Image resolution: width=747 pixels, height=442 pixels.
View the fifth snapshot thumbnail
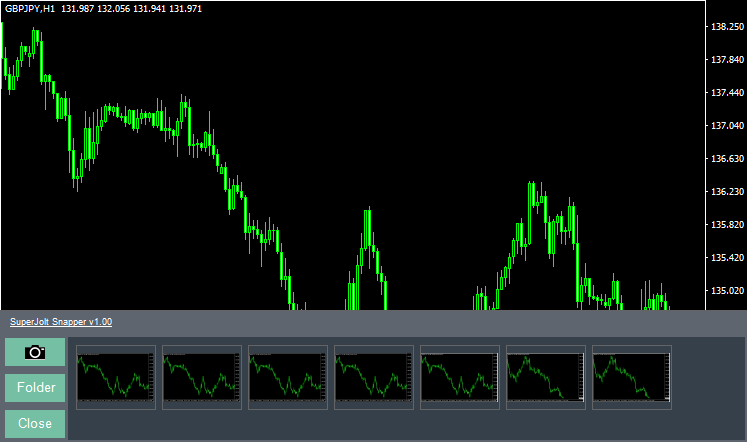click(x=460, y=378)
